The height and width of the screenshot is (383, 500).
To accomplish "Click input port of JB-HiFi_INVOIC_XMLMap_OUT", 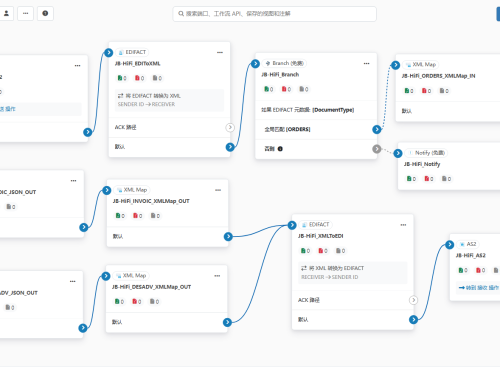I will coord(107,190).
